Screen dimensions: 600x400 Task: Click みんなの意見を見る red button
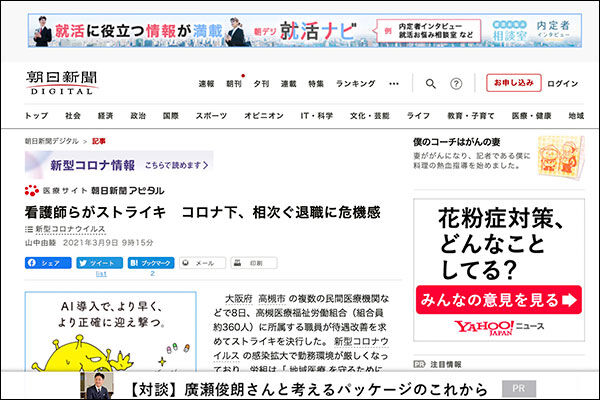pos(499,300)
